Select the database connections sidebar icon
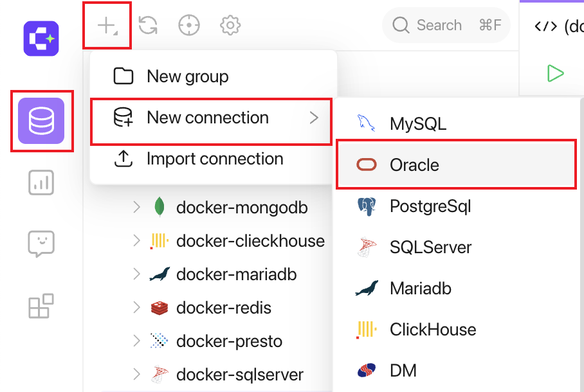 (x=41, y=121)
